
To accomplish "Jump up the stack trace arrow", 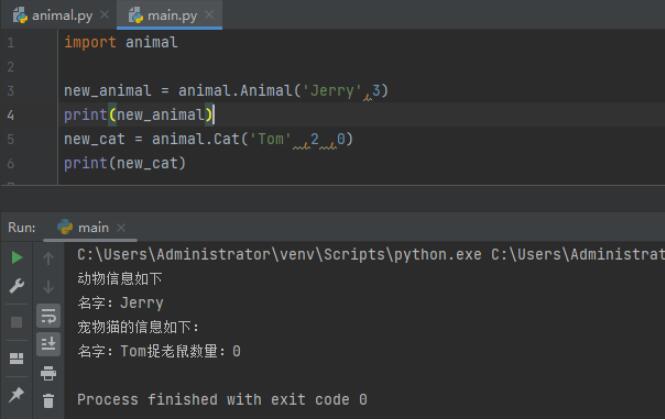I will (x=48, y=258).
